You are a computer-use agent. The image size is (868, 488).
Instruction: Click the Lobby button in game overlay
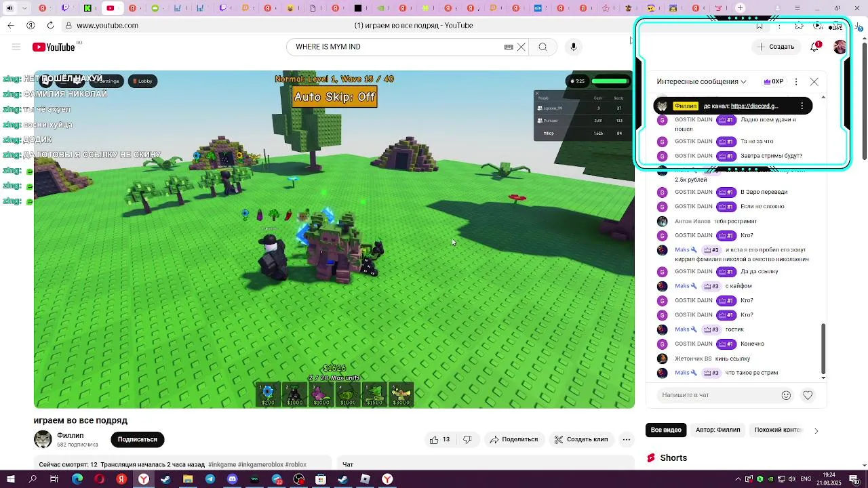tap(143, 81)
